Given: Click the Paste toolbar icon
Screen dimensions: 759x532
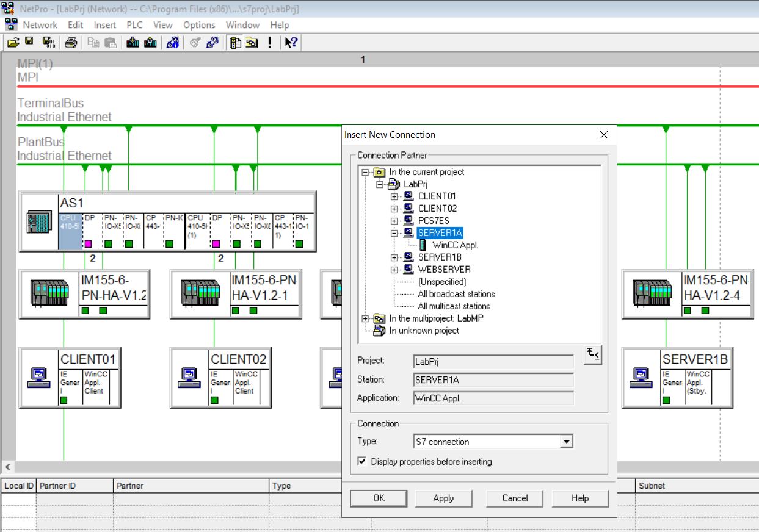Looking at the screenshot, I should [x=110, y=42].
